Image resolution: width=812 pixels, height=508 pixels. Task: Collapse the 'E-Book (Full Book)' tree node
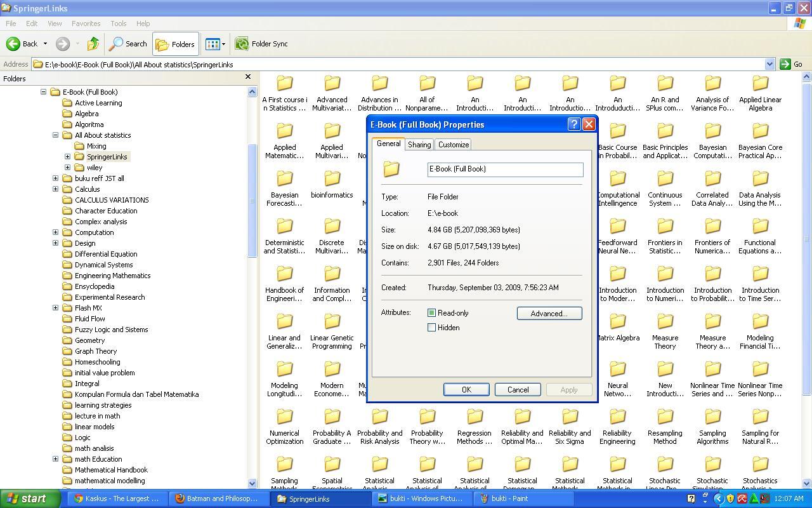(43, 92)
